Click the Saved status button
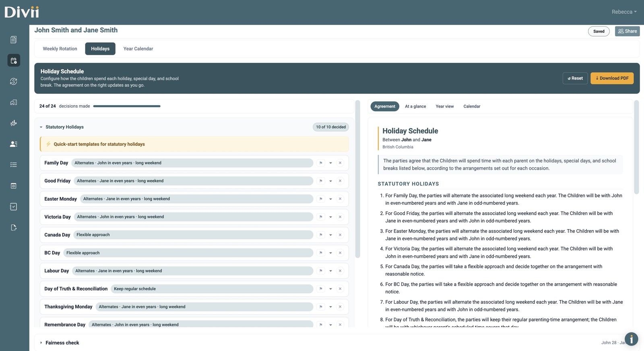Viewport: 644px width, 351px height. (x=599, y=31)
